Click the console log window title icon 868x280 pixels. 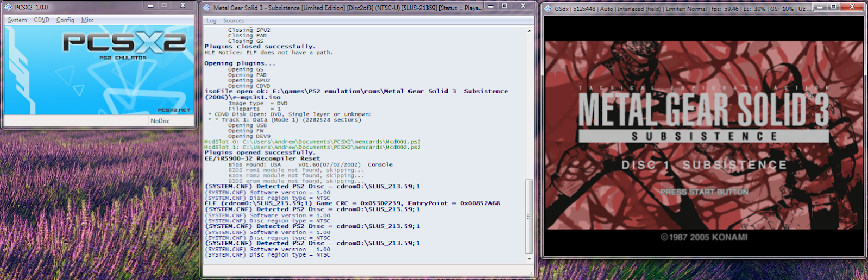pyautogui.click(x=206, y=8)
